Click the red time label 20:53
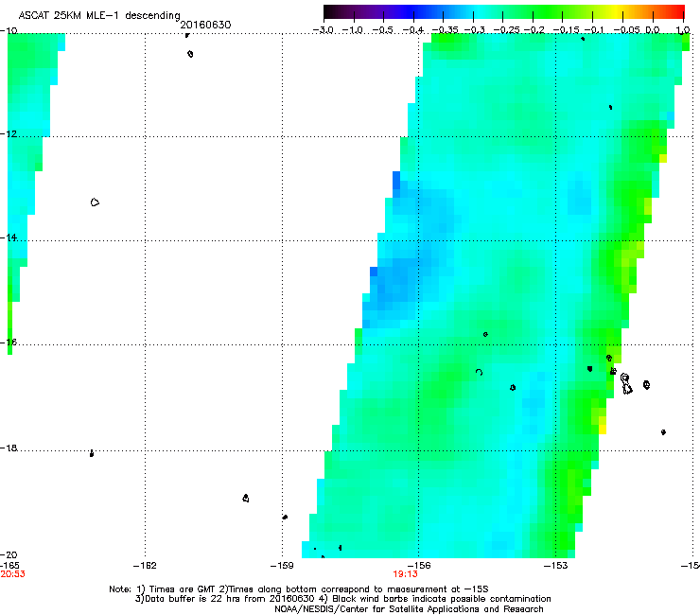This screenshot has width=700, height=615. coord(12,574)
